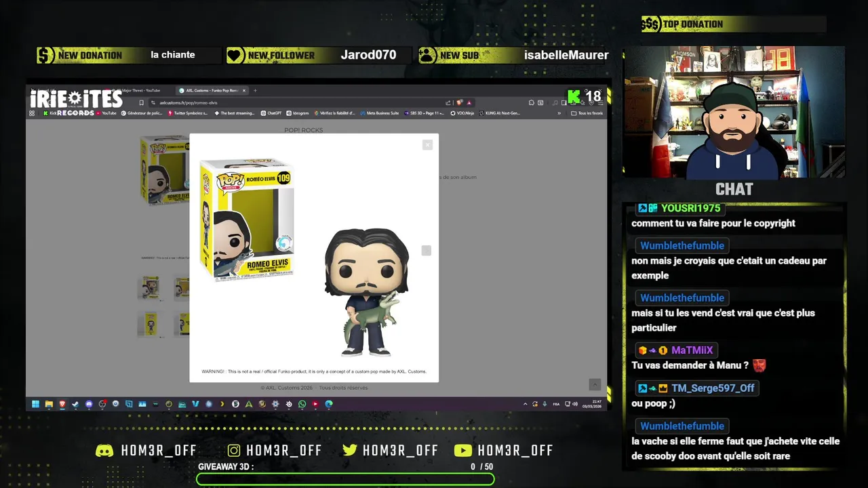Click chat username YOUSRI1975
This screenshot has height=488, width=868.
point(691,208)
